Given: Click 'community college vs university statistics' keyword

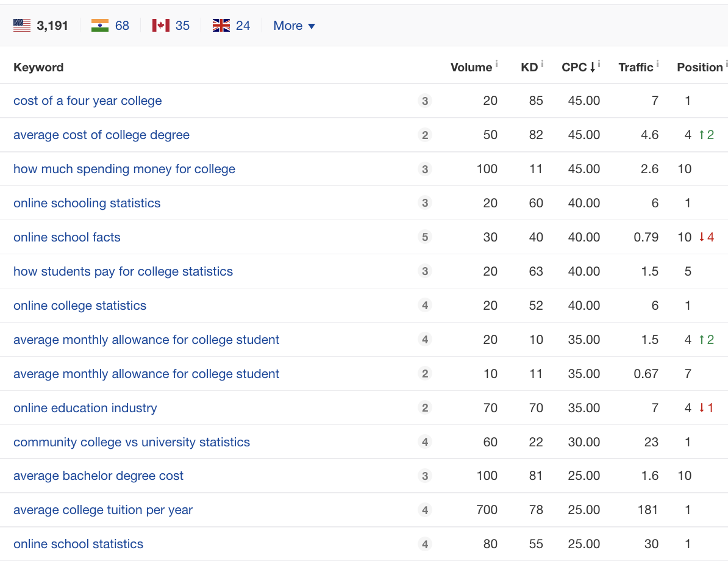Looking at the screenshot, I should pos(132,442).
